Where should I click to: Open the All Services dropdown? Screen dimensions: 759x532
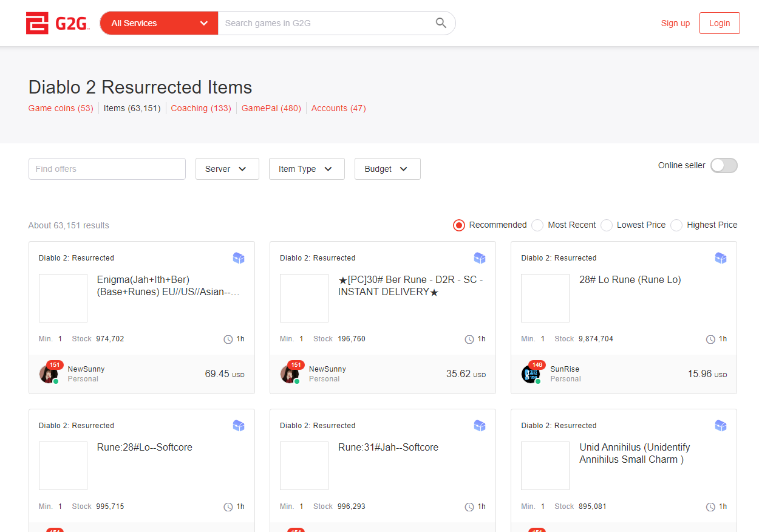coord(159,23)
